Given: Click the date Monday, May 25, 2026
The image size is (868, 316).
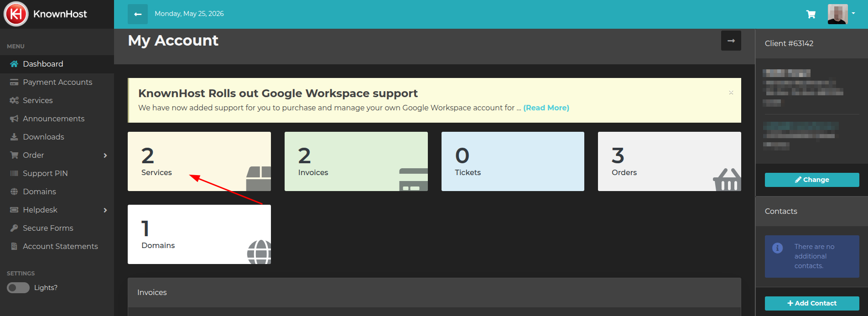Looking at the screenshot, I should click(x=189, y=14).
